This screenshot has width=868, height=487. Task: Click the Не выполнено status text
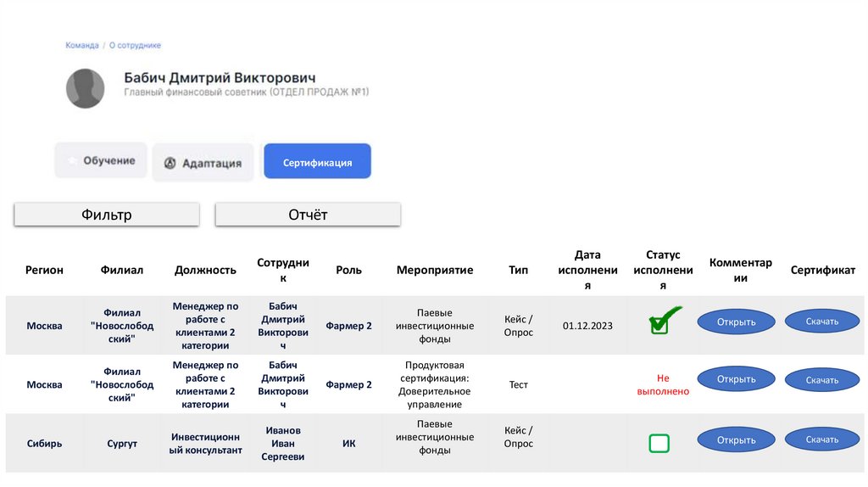point(663,385)
